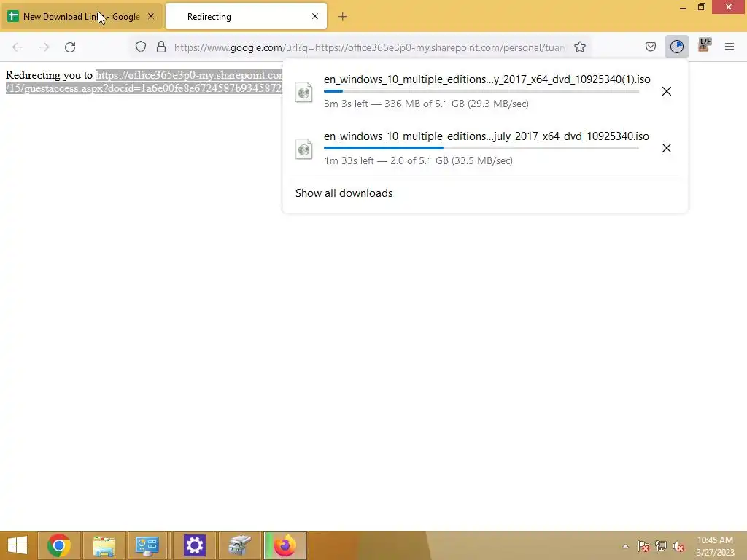Click the 3m 3s left status text

(x=426, y=104)
